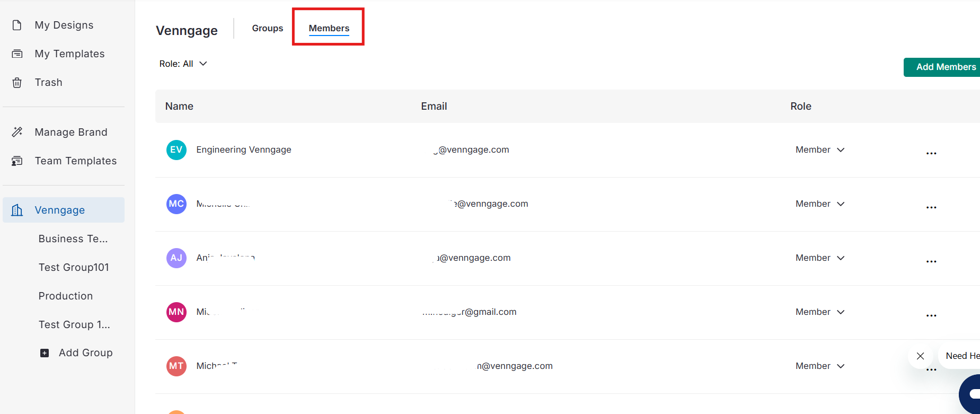
Task: Open three-dots menu for MC member row
Action: click(931, 207)
